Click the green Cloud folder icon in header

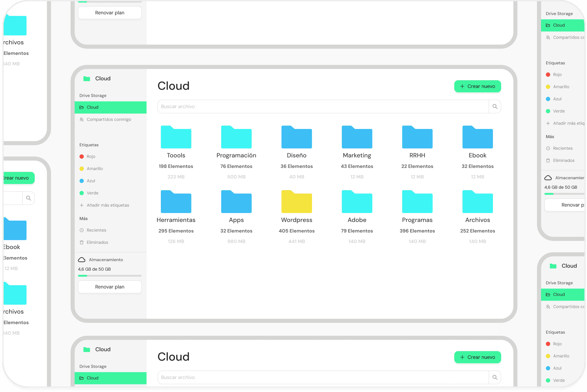[x=86, y=78]
